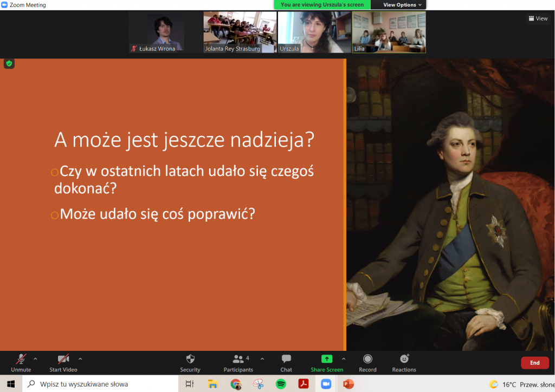
Task: Expand the arrow next to Share Screen
Action: click(344, 358)
